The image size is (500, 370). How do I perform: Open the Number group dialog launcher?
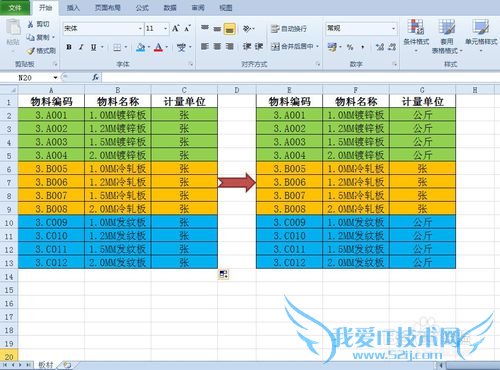[x=395, y=64]
